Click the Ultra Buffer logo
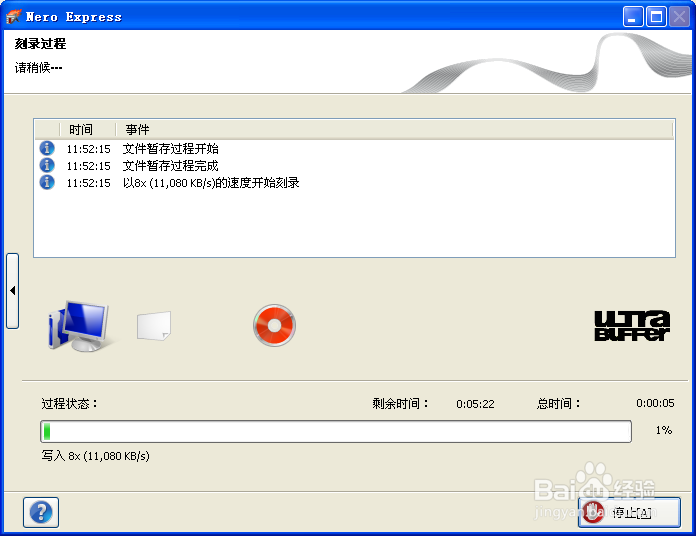 [x=632, y=326]
